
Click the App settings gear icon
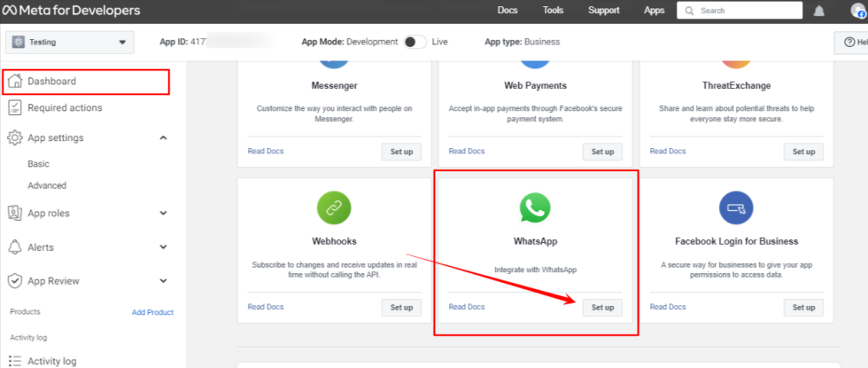(15, 137)
